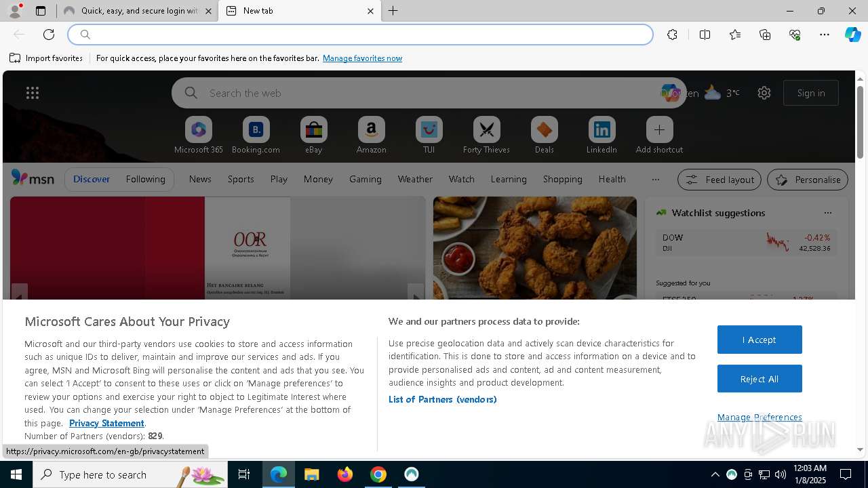This screenshot has width=868, height=488.
Task: Switch to the Quick, easy, and secure login tab
Action: pos(138,11)
